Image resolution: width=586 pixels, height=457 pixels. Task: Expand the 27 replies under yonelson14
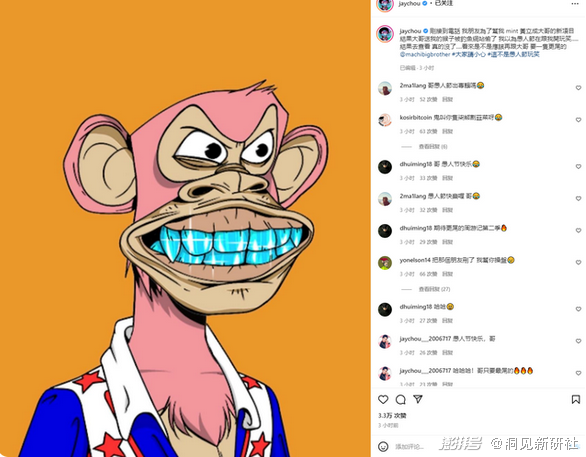[434, 289]
